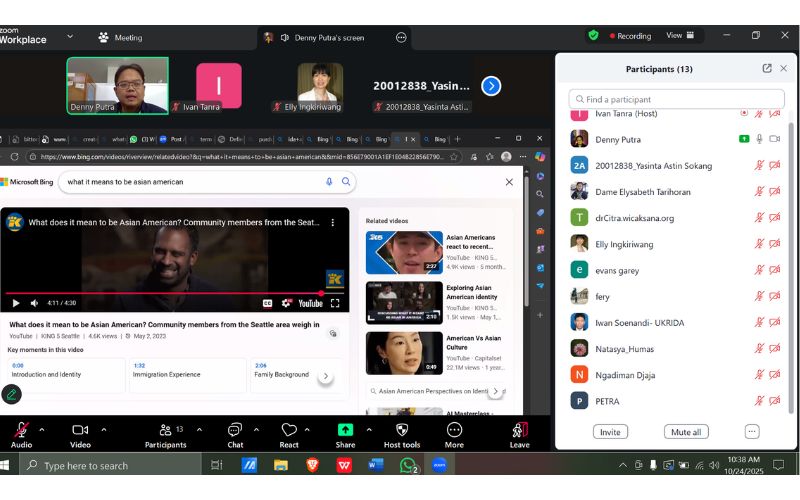Pop out the Participants panel

[x=767, y=68]
